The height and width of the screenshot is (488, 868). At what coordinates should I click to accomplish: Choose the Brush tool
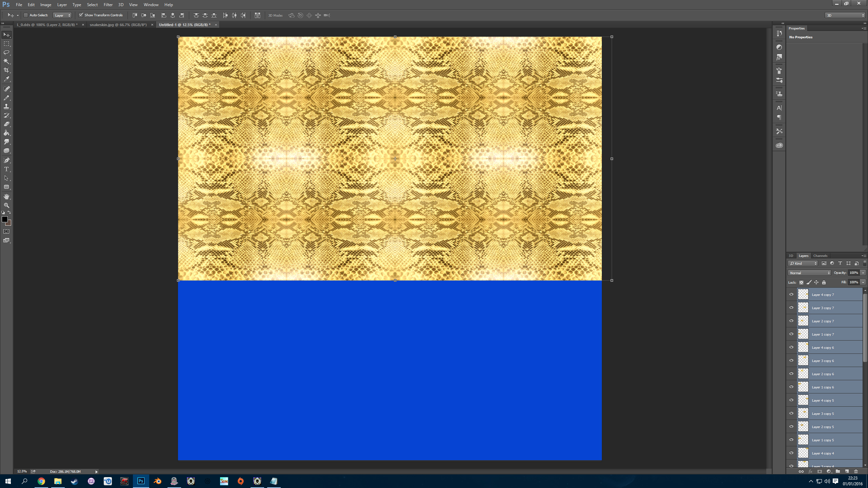coord(6,98)
